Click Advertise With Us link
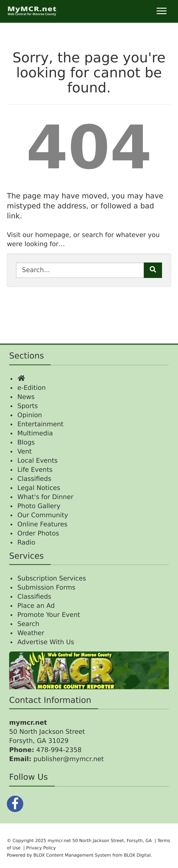This screenshot has height=868, width=178. tap(46, 642)
